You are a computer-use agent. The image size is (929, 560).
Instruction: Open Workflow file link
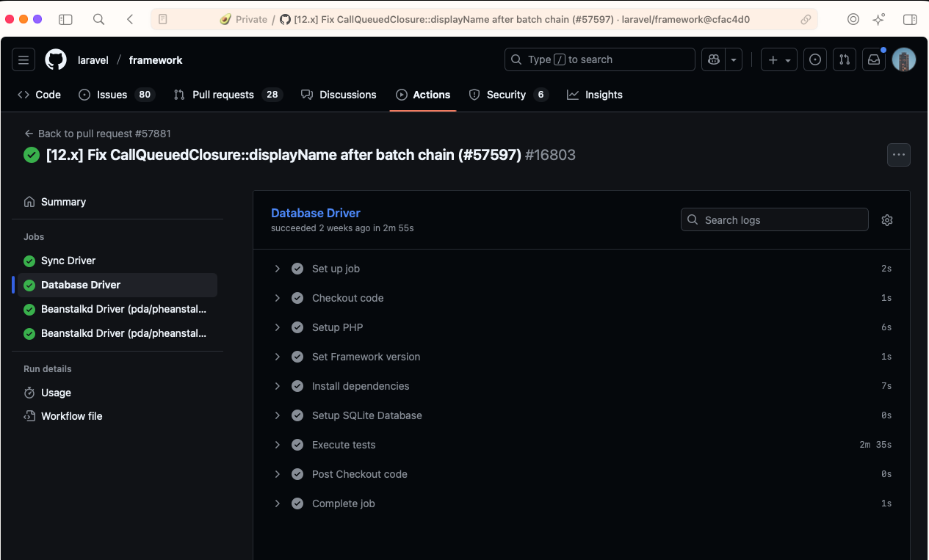tap(118, 416)
